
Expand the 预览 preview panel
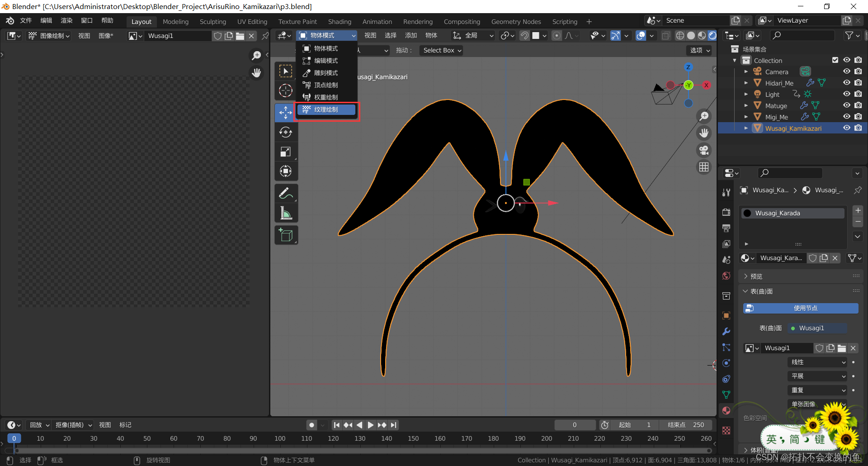(756, 276)
